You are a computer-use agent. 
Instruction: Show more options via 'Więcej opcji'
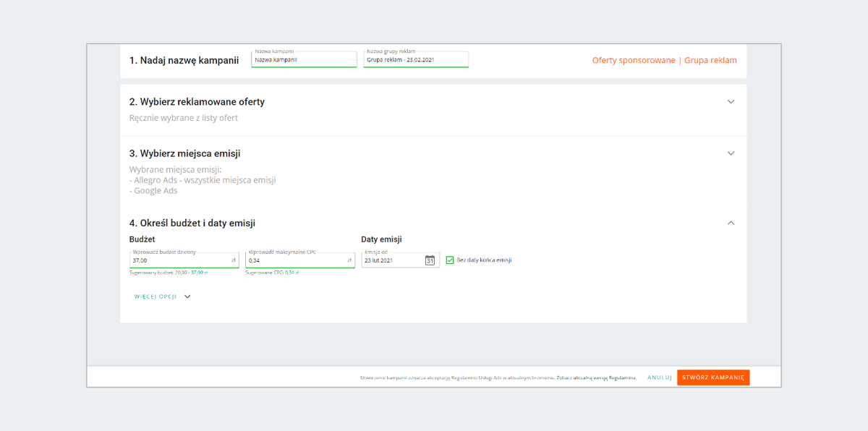(x=163, y=296)
